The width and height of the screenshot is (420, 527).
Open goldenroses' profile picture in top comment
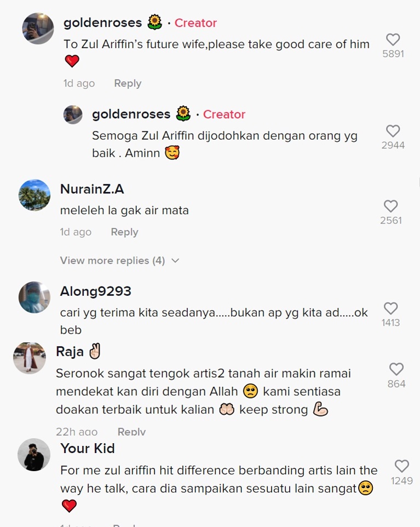point(38,28)
